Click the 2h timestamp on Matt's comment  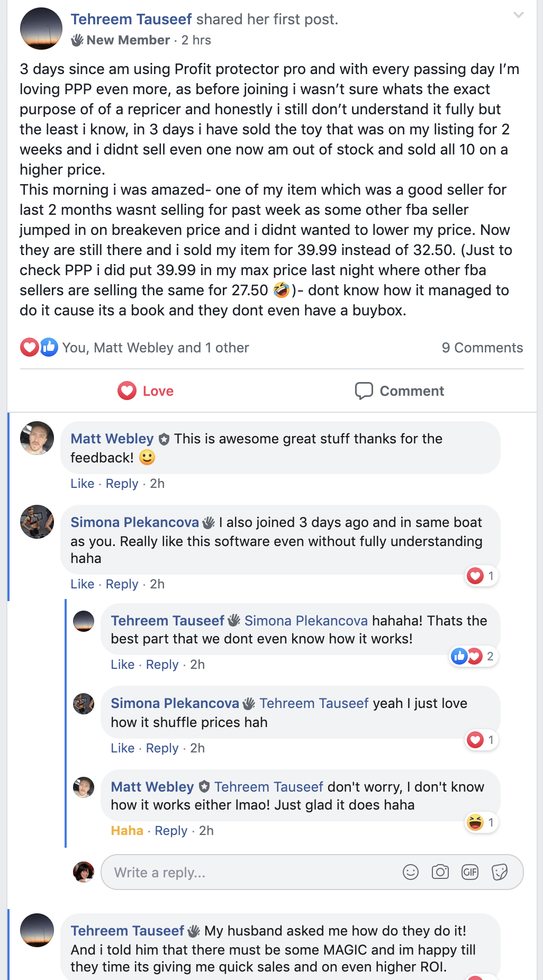tap(157, 483)
